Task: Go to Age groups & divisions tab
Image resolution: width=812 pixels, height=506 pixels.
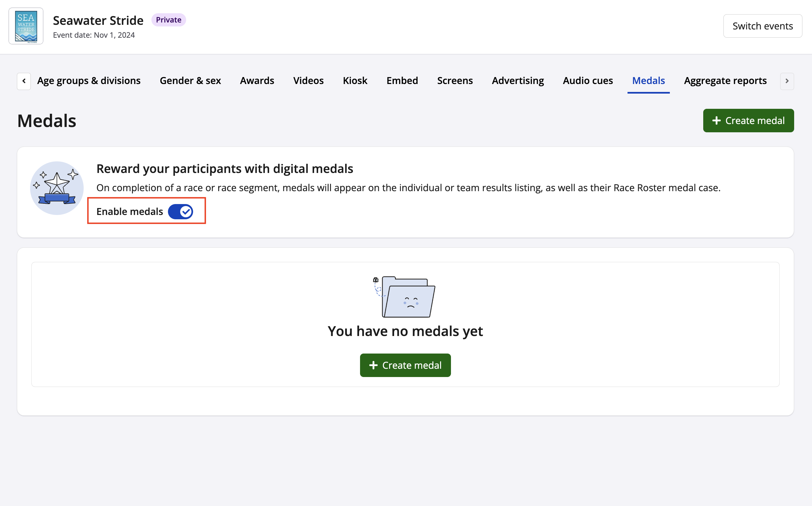Action: [89, 81]
